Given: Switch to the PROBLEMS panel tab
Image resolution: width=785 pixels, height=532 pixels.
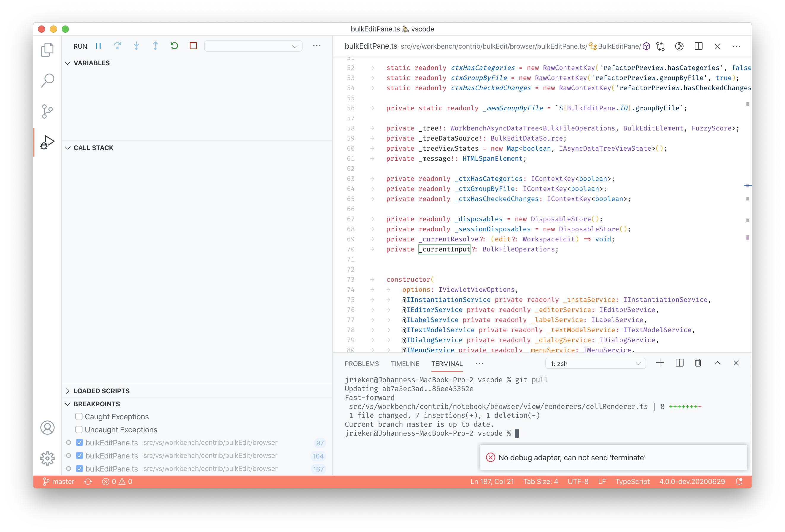Looking at the screenshot, I should click(x=361, y=364).
